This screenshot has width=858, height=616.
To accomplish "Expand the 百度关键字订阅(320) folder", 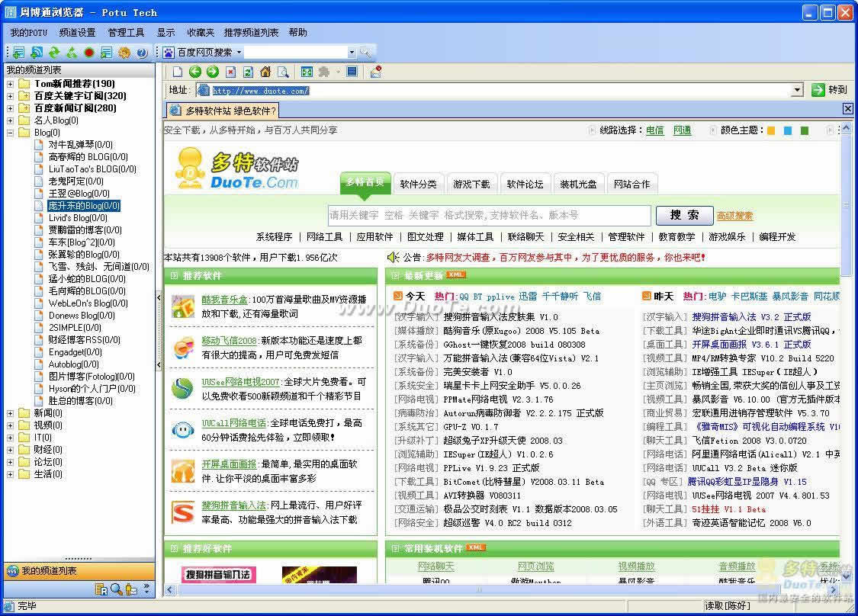I will click(x=11, y=96).
